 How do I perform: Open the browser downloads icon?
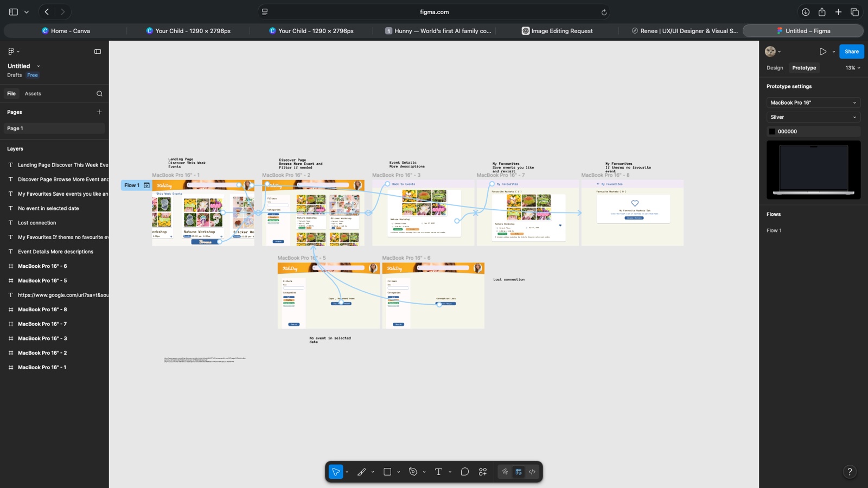pyautogui.click(x=806, y=12)
